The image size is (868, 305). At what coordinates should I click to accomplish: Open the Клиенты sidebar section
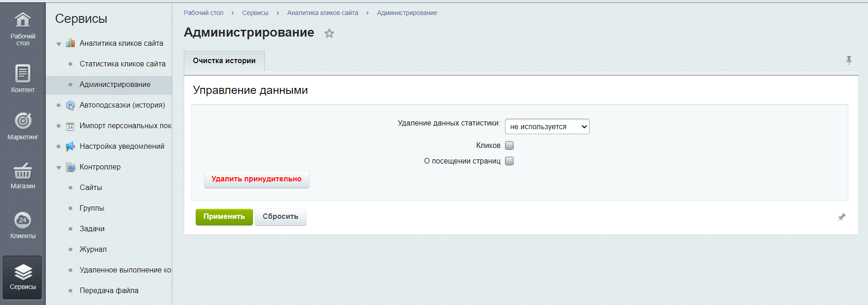pyautogui.click(x=22, y=225)
